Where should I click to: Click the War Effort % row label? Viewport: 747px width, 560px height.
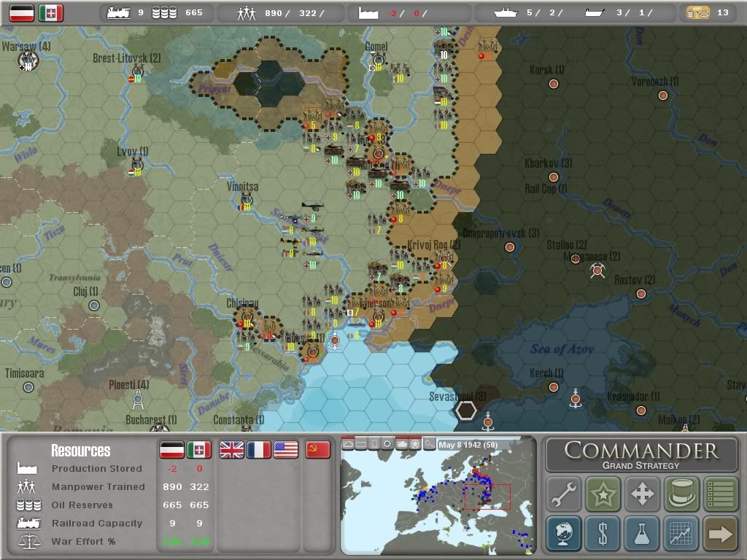click(x=83, y=542)
